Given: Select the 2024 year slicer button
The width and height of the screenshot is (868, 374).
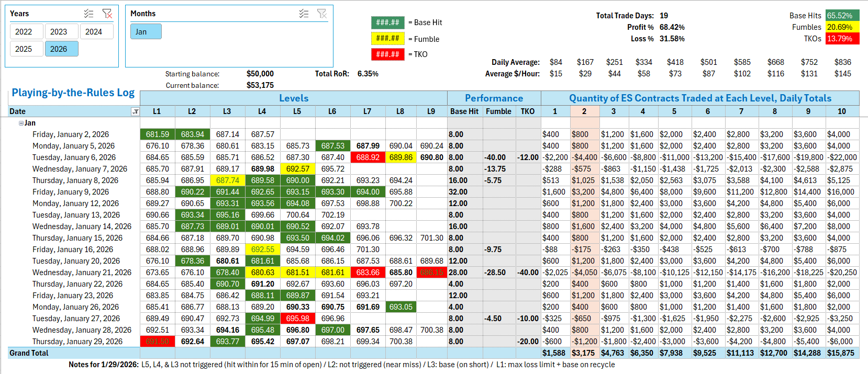Looking at the screenshot, I should coord(94,32).
